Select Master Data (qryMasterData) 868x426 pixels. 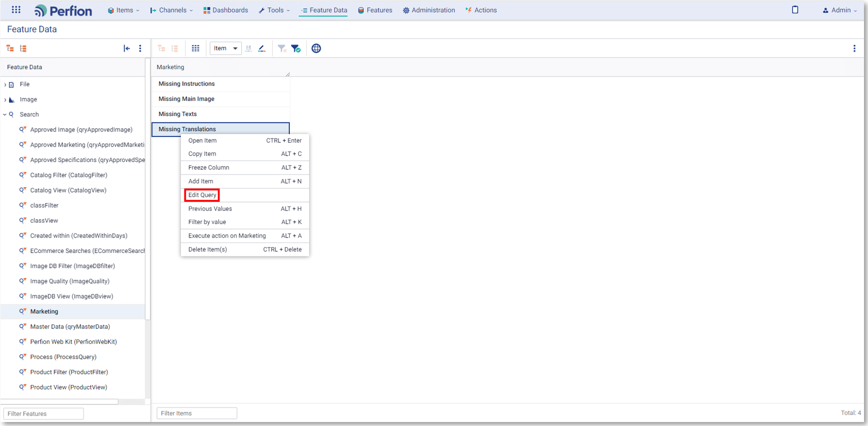click(x=70, y=326)
